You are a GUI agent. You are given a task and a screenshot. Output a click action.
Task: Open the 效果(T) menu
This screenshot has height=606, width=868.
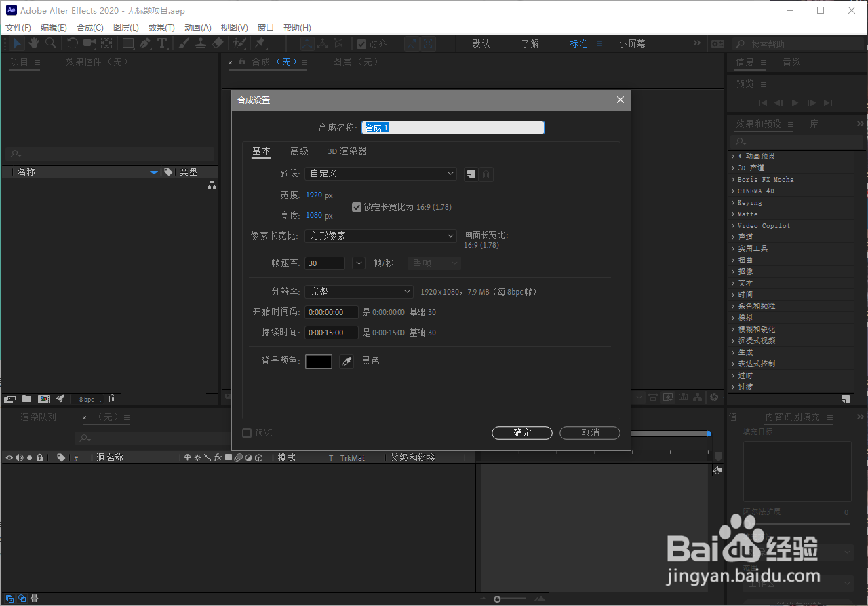[161, 28]
